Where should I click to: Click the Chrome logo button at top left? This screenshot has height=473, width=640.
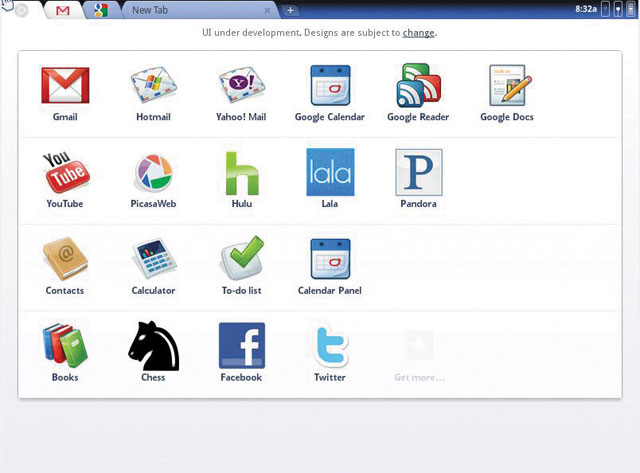coord(21,10)
